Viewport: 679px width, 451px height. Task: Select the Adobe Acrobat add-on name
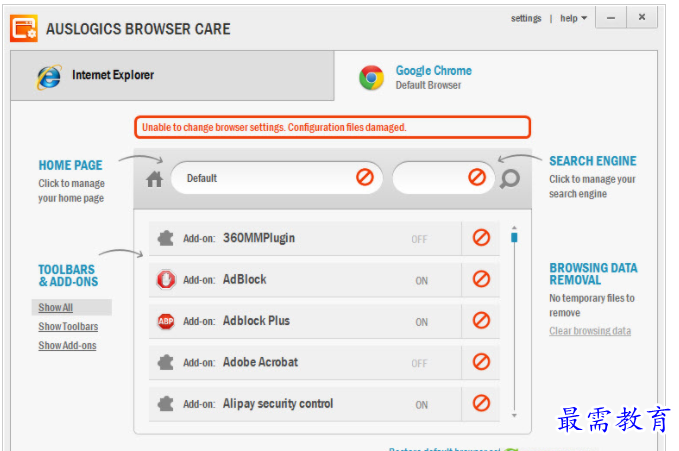coord(260,362)
